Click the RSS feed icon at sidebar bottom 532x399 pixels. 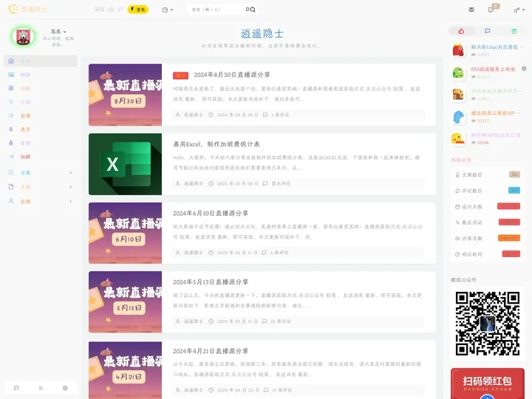[41, 388]
